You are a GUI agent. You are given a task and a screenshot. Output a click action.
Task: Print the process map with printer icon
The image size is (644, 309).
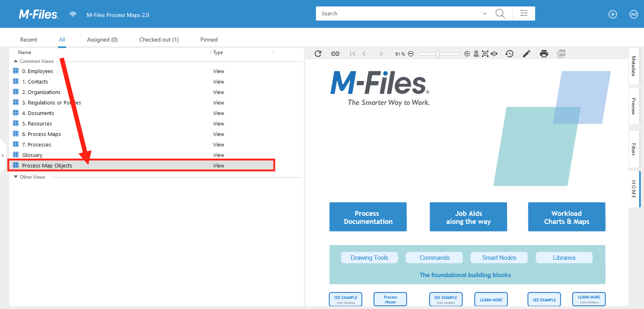pyautogui.click(x=544, y=54)
